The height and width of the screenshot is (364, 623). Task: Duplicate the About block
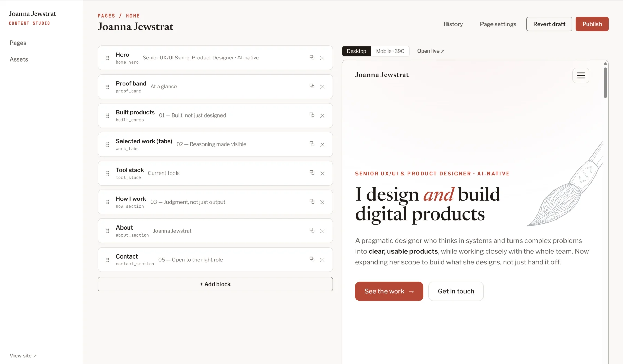pos(312,230)
